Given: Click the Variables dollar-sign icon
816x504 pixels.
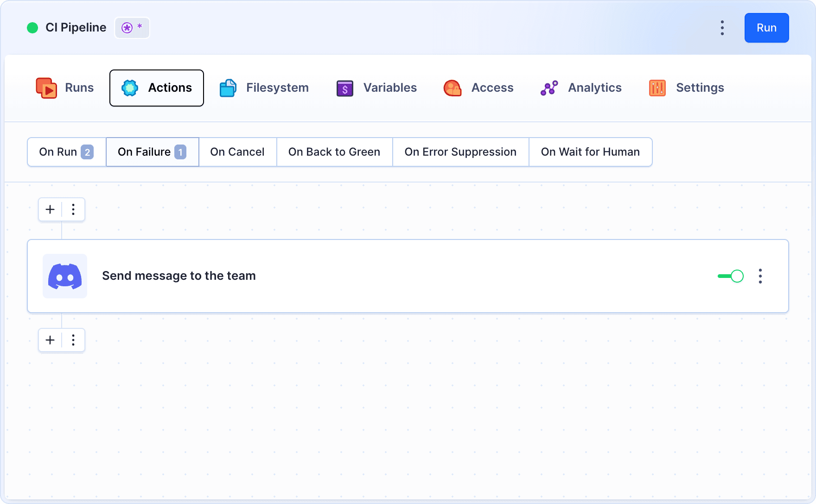Looking at the screenshot, I should pos(344,88).
